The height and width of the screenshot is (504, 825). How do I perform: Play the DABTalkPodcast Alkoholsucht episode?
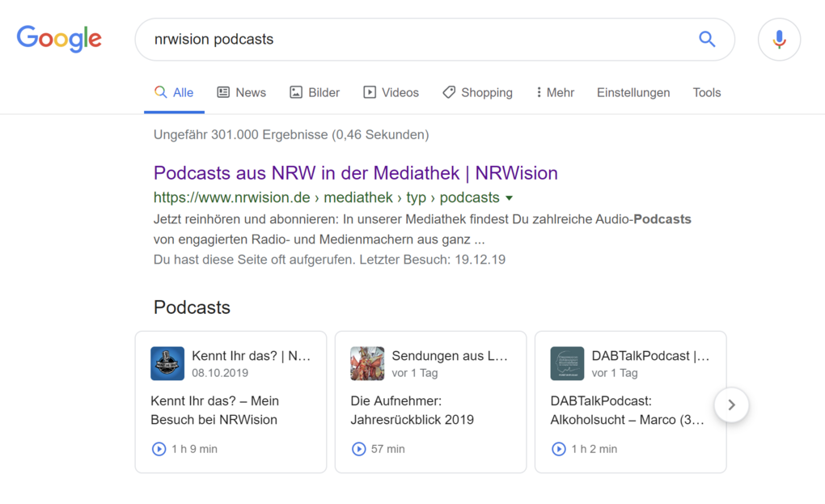(559, 449)
